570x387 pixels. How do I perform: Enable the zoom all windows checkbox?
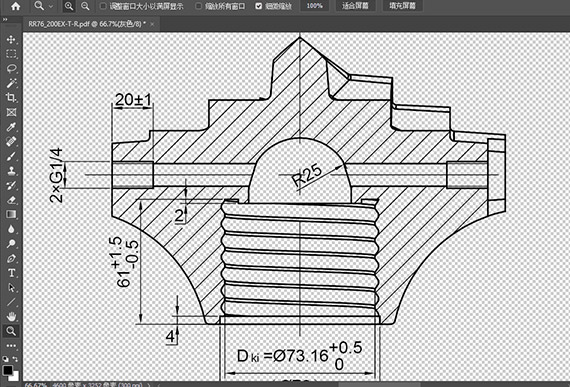(198, 6)
